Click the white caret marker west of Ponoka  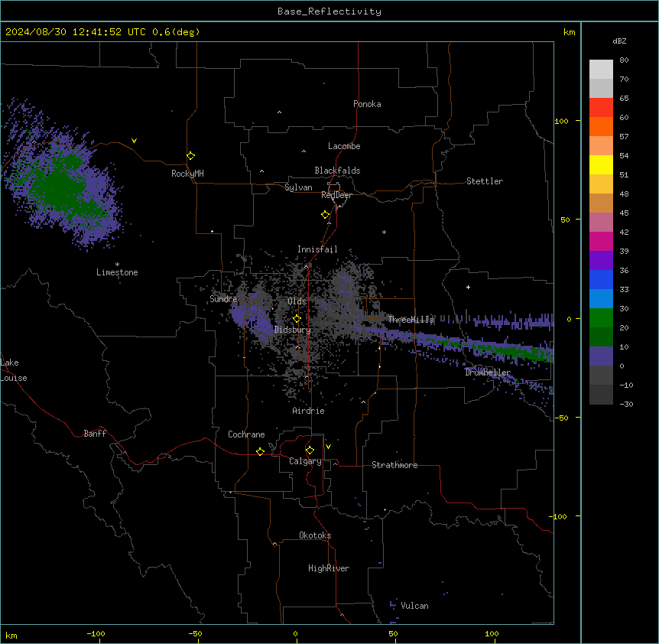click(x=280, y=112)
